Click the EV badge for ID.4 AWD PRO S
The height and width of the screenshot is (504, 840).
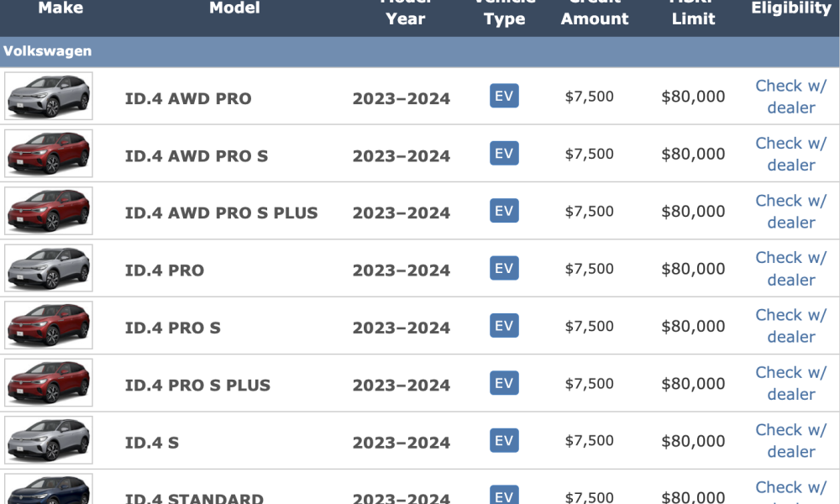(x=504, y=153)
